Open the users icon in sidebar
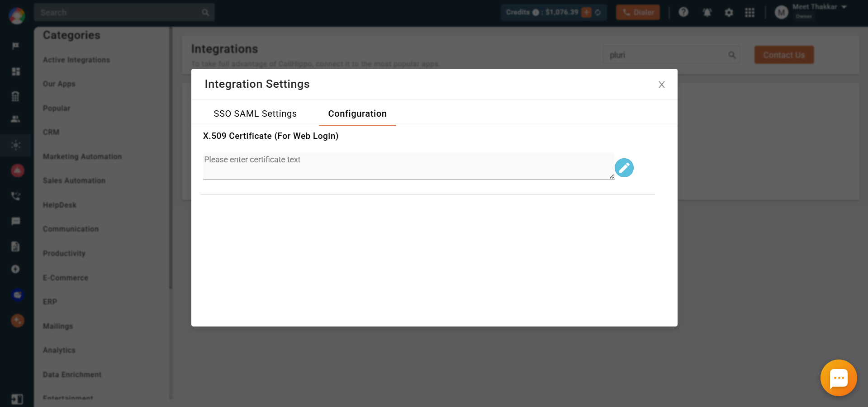 16,119
